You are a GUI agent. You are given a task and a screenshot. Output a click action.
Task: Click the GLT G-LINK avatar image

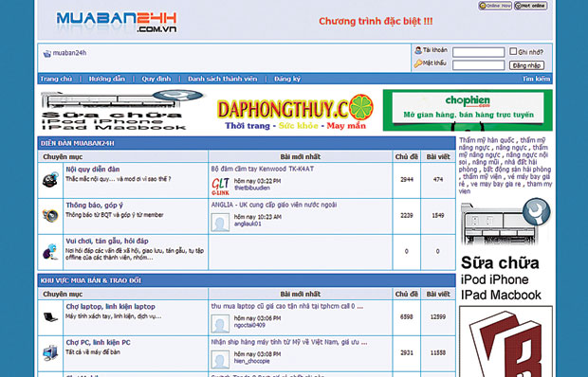pyautogui.click(x=220, y=186)
